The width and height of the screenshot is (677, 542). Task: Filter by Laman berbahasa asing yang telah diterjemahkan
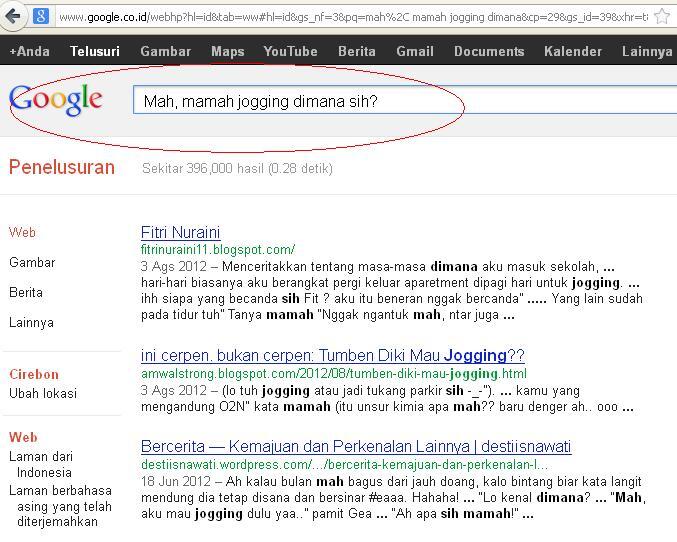pos(60,506)
